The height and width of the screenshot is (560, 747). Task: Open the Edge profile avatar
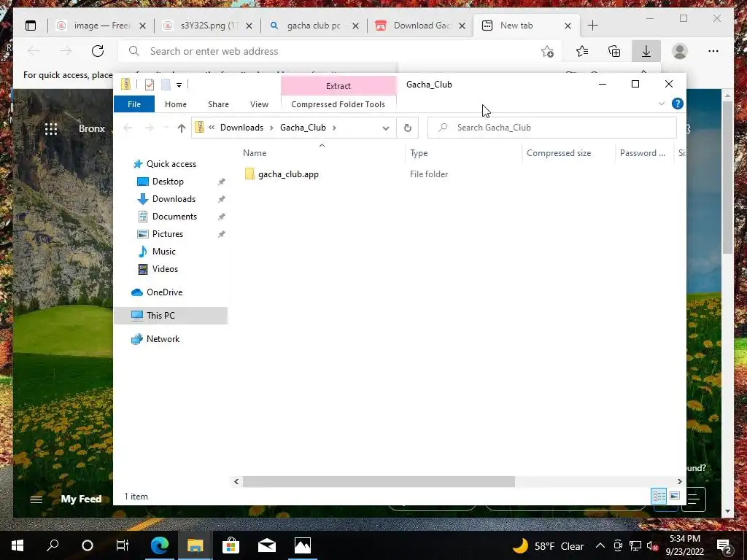[x=680, y=51]
